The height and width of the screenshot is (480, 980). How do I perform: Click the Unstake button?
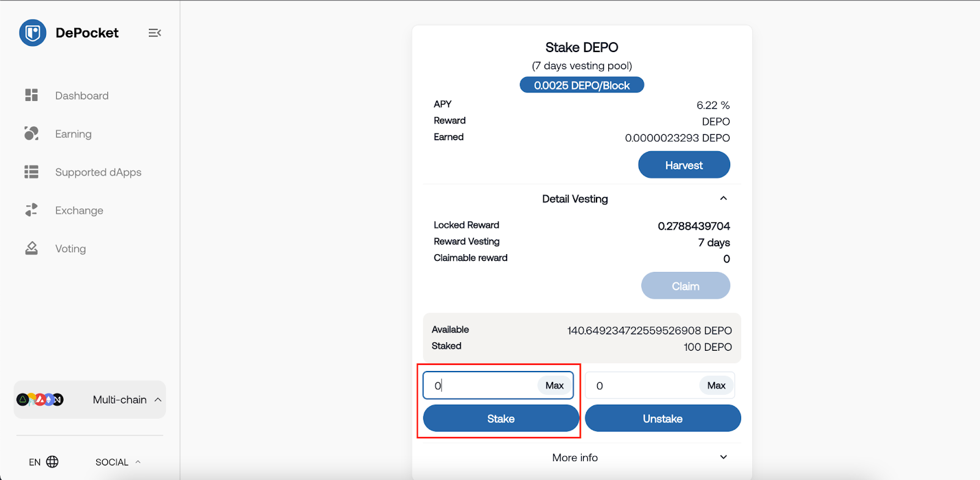pos(663,419)
